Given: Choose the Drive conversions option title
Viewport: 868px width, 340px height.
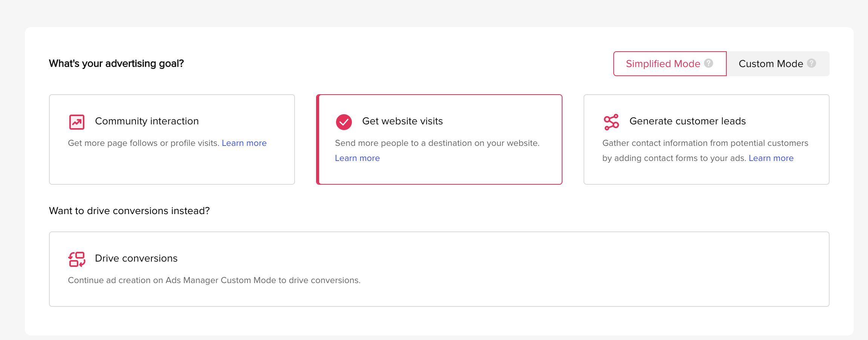Looking at the screenshot, I should 136,258.
